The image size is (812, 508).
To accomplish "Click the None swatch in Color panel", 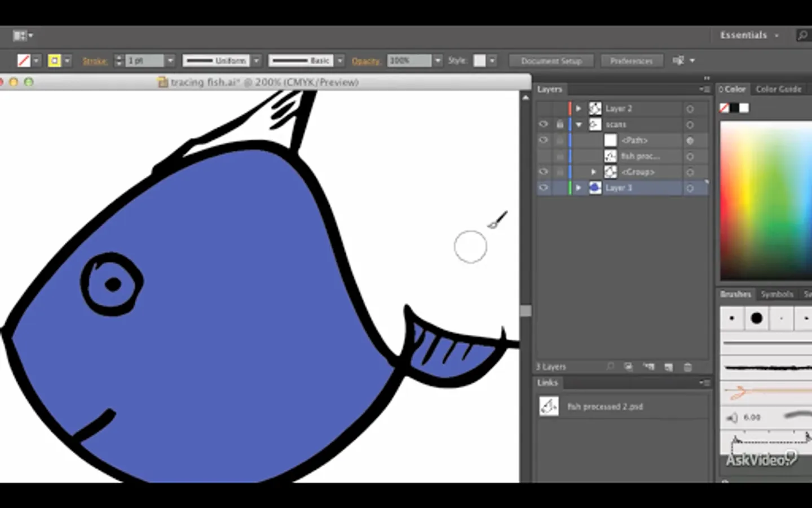I will coord(725,108).
